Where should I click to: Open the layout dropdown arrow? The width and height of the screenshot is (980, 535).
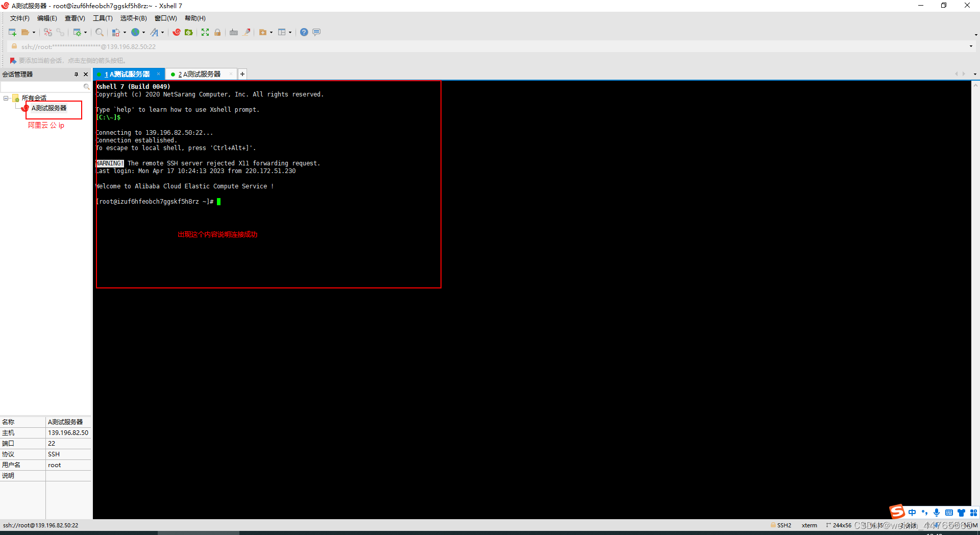290,32
